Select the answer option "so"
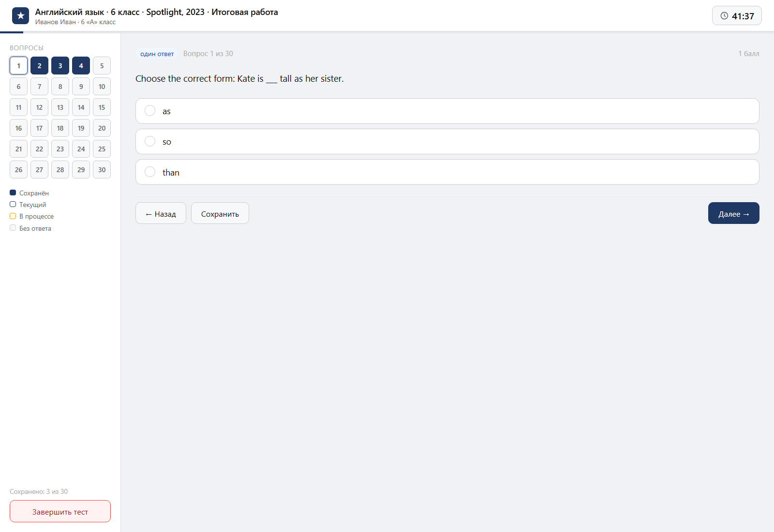 [x=447, y=142]
